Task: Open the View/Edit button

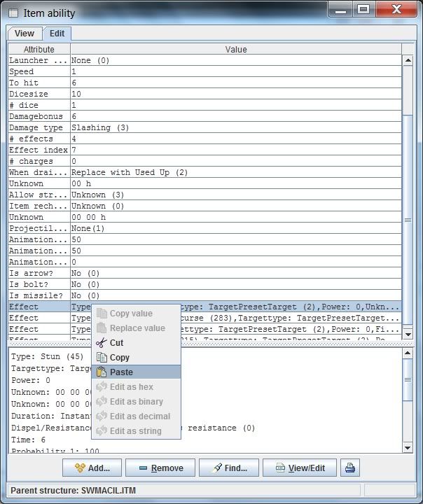Action: coord(301,468)
